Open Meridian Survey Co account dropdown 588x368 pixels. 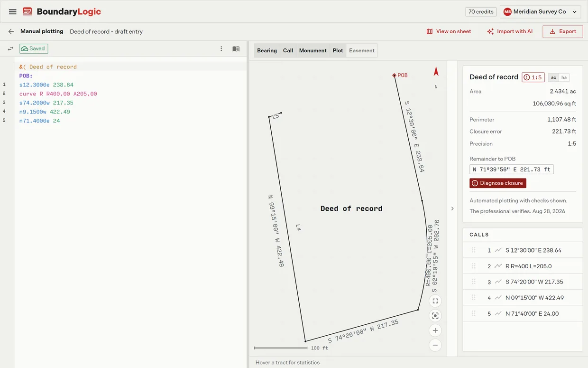[x=540, y=12]
